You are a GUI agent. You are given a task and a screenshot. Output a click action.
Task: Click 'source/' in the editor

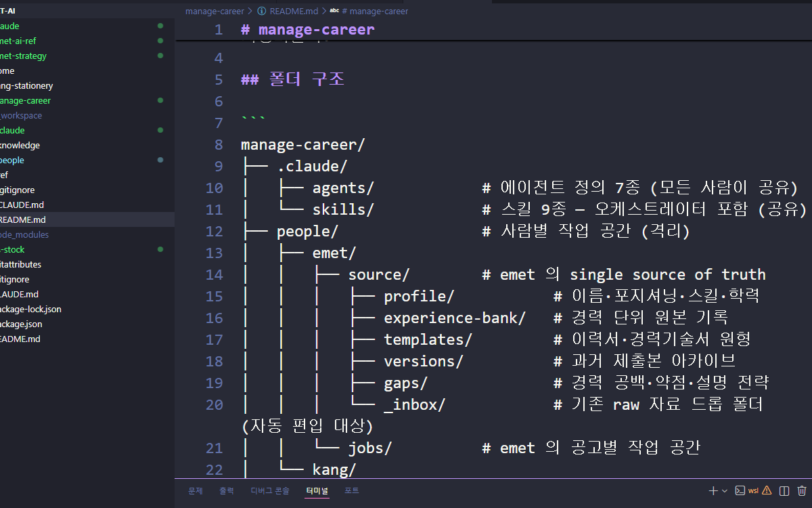click(379, 274)
